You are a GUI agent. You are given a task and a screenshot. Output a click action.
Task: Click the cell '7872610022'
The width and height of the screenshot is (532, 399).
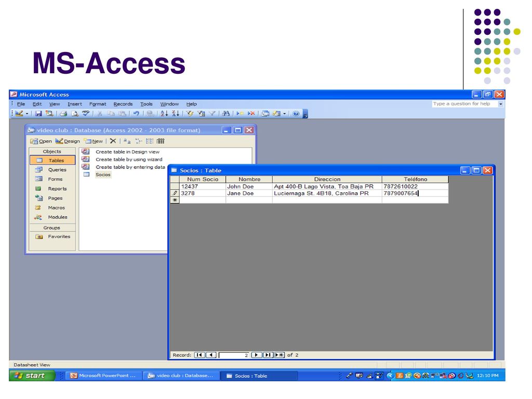pyautogui.click(x=415, y=187)
